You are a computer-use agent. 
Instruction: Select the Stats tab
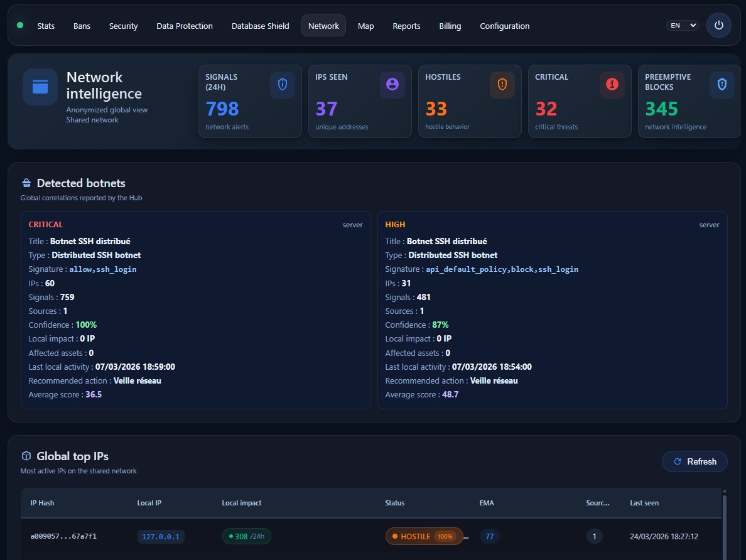click(46, 26)
